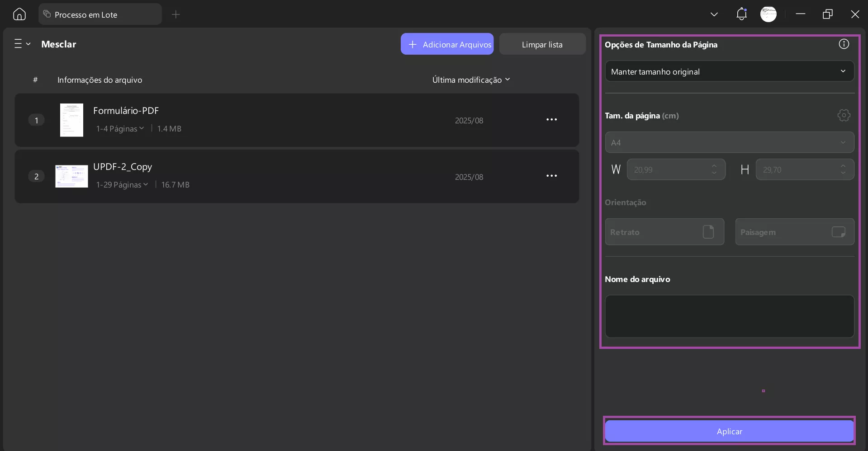Open more options for Formulário-PDF

pos(551,120)
